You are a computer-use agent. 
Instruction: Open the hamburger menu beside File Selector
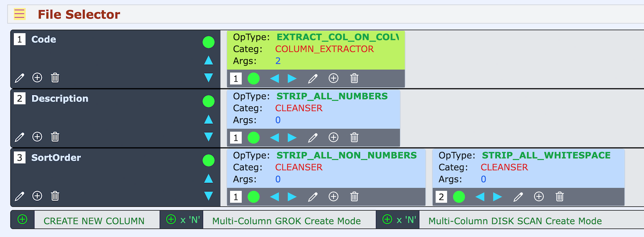[20, 14]
